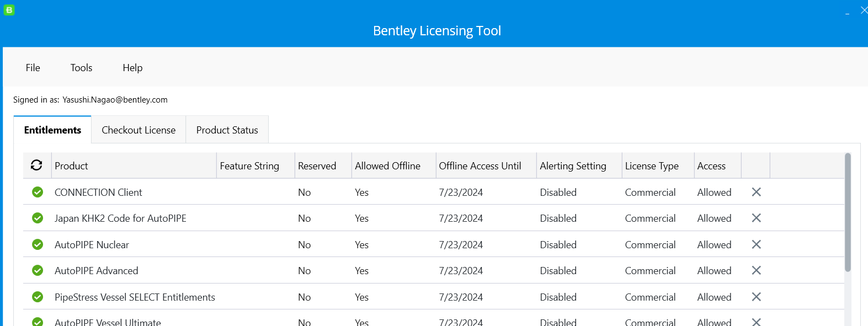Click the vertical scrollbar thumb of the table
Screen dimensions: 868x326
[848, 212]
